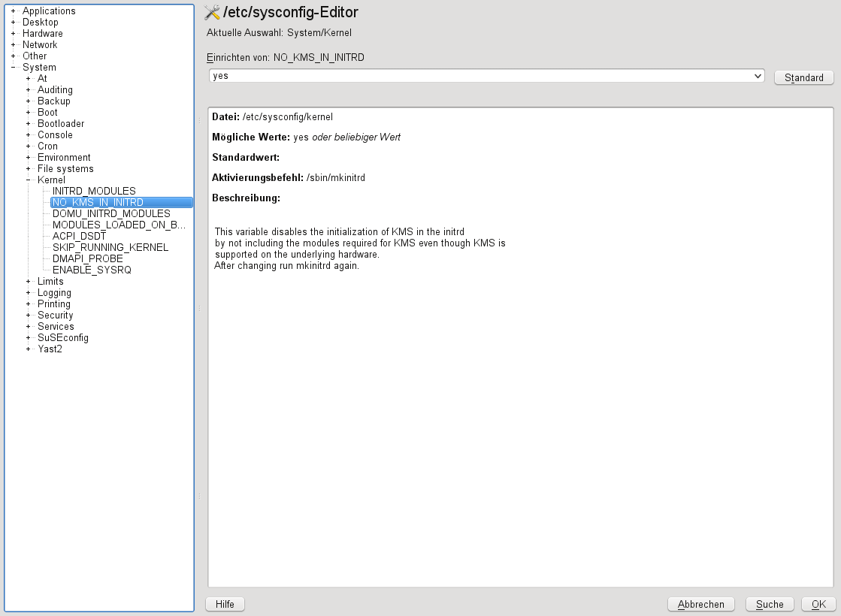This screenshot has width=841, height=616.
Task: Confirm with the OK button
Action: (818, 604)
